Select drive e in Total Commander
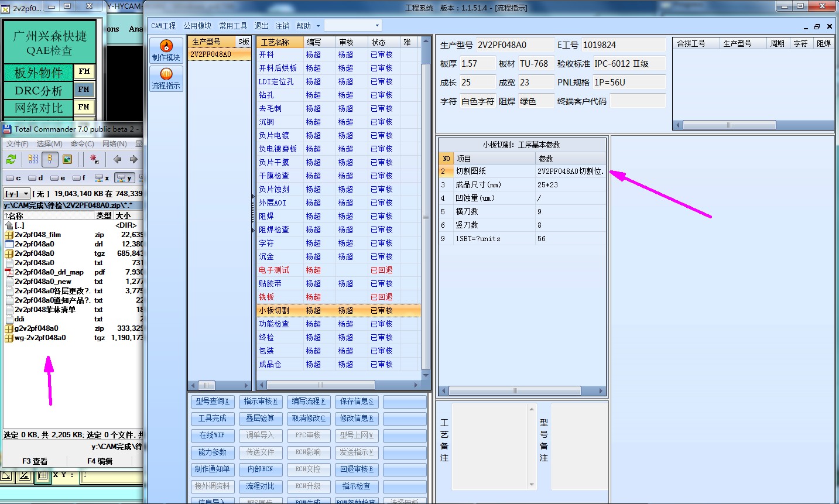This screenshot has height=504, width=839. point(58,178)
